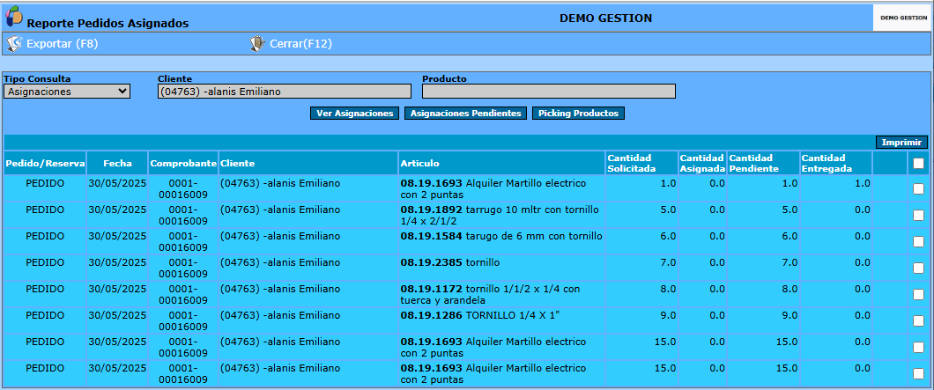Image resolution: width=934 pixels, height=390 pixels.
Task: Open Asignaciones Pendientes
Action: pyautogui.click(x=465, y=113)
